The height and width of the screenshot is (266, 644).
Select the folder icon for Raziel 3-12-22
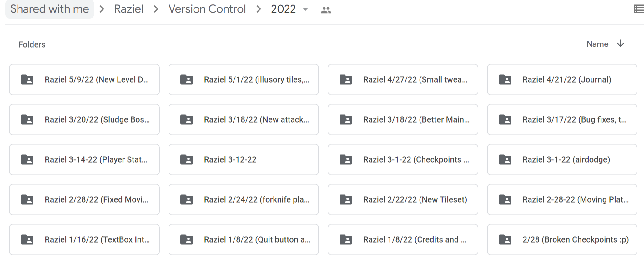[x=186, y=159]
